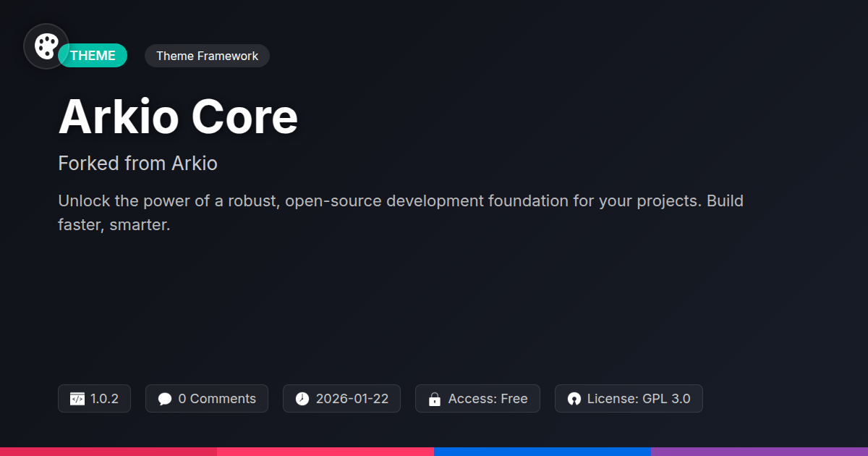This screenshot has height=456, width=868.
Task: Click the blue color bar segment
Action: 542,452
